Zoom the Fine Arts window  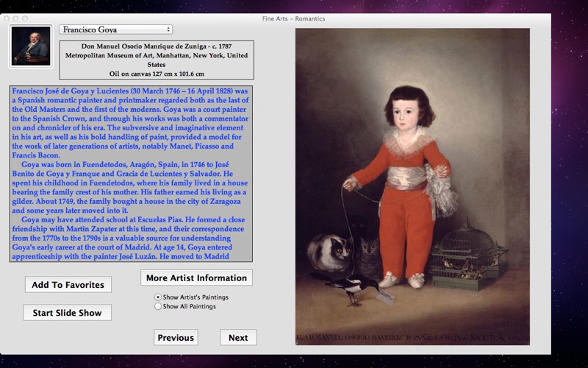(25, 18)
